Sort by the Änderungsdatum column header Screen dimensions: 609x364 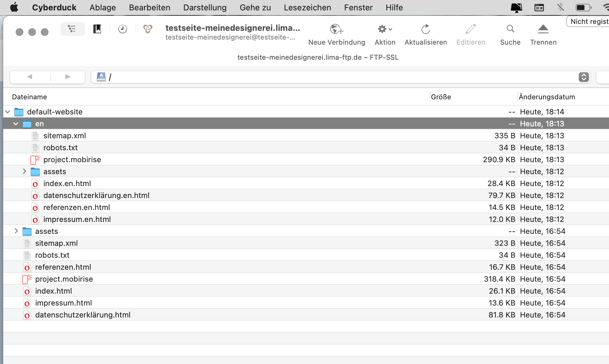[x=547, y=97]
